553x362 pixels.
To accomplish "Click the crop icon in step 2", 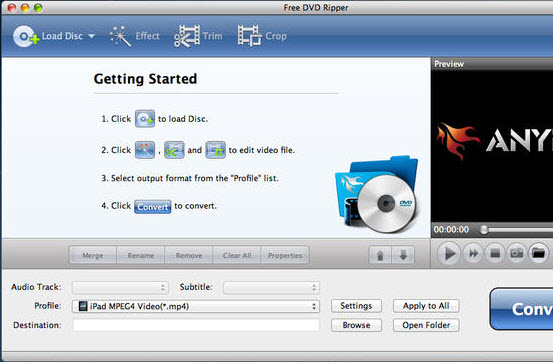I will (x=215, y=150).
